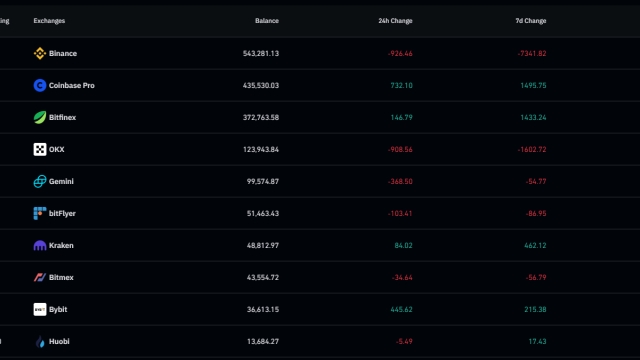This screenshot has height=360, width=640.
Task: Sort by the Balance column header
Action: (267, 21)
